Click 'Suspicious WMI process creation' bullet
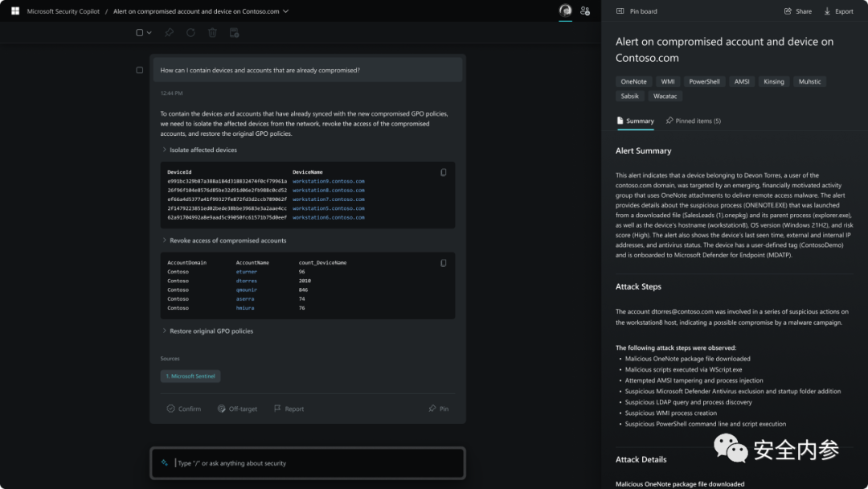868x489 pixels. click(x=671, y=413)
